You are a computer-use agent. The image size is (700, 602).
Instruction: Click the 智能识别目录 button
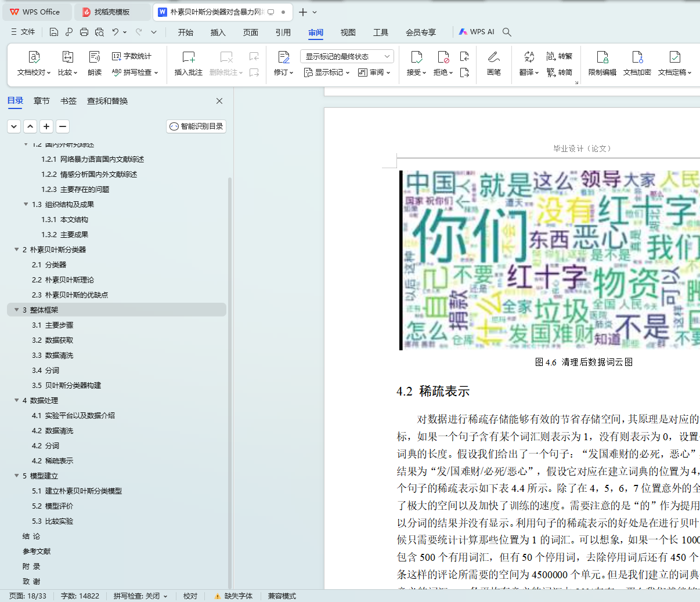[x=196, y=126]
